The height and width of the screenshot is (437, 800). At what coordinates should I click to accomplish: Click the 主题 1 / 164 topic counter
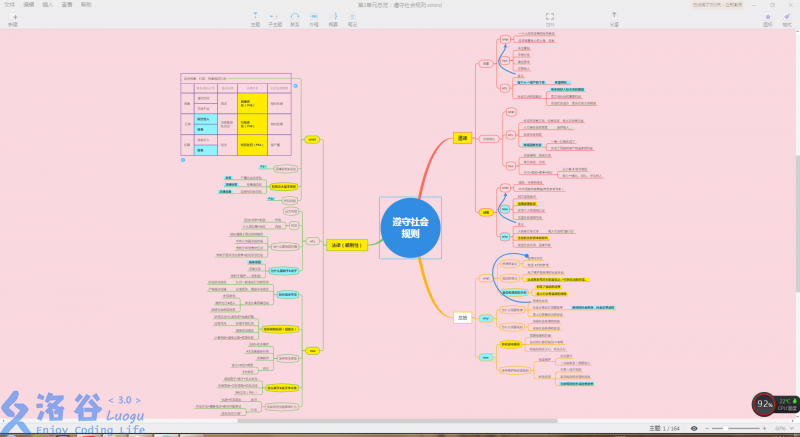[x=664, y=428]
